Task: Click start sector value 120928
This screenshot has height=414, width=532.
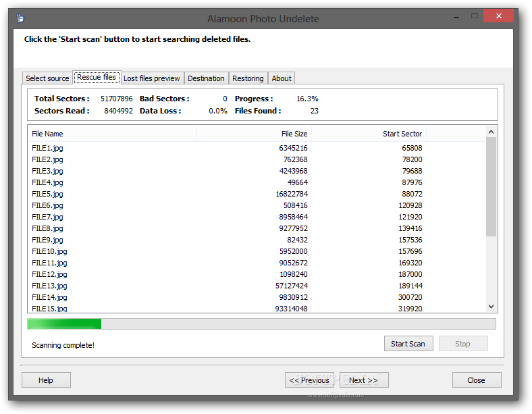Action: (410, 205)
